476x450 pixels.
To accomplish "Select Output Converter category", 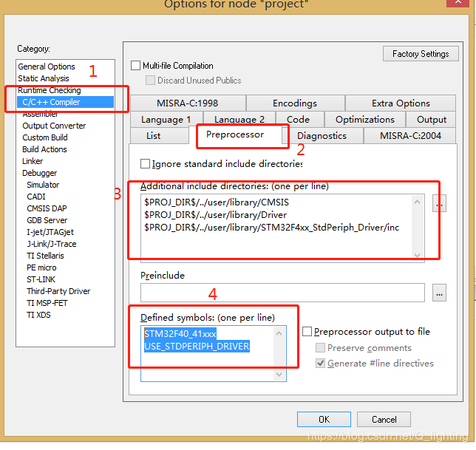I will (x=54, y=126).
